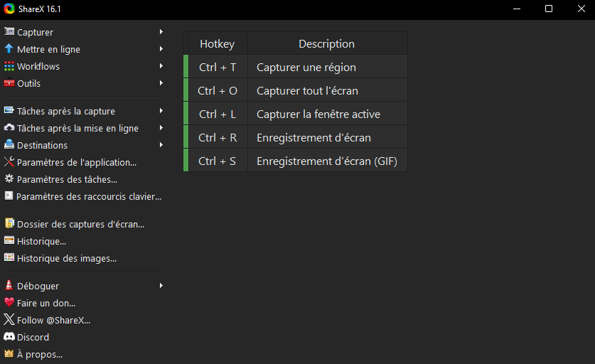Click the Historique des images icon

pyautogui.click(x=9, y=258)
